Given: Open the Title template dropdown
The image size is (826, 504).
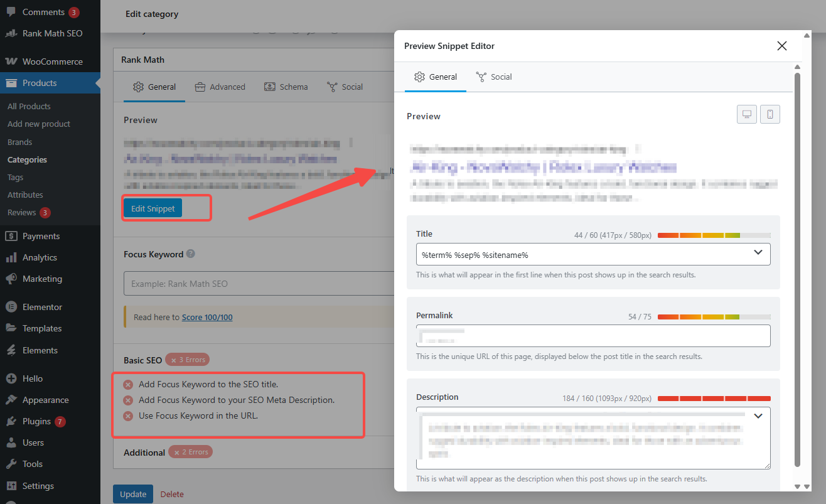Looking at the screenshot, I should point(758,254).
